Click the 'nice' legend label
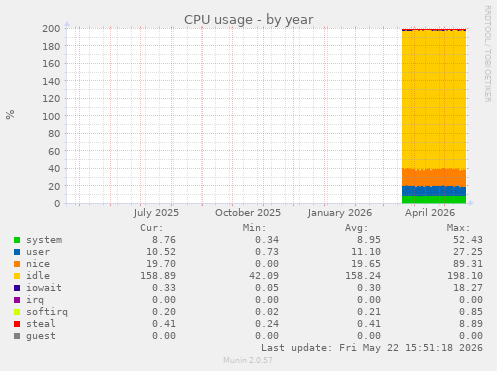 [38, 264]
